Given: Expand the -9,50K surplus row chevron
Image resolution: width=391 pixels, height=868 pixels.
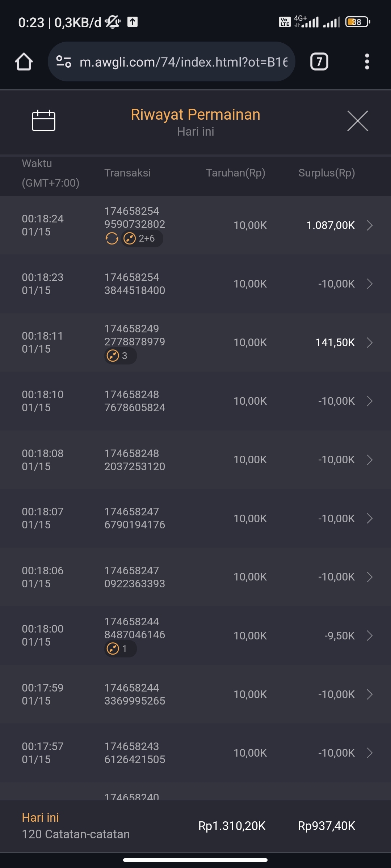Looking at the screenshot, I should click(369, 635).
